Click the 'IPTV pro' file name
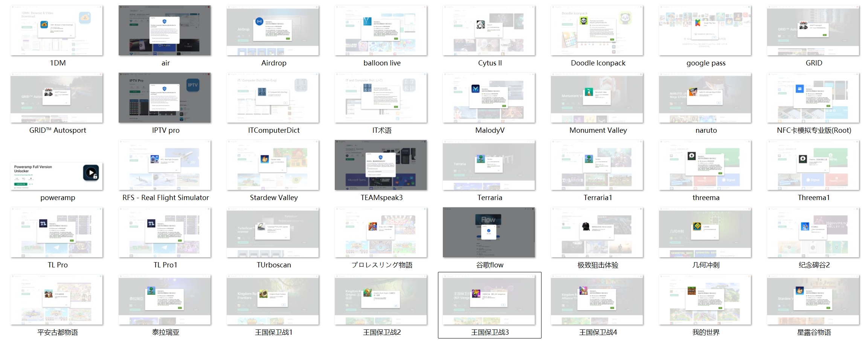The image size is (868, 349). [166, 130]
